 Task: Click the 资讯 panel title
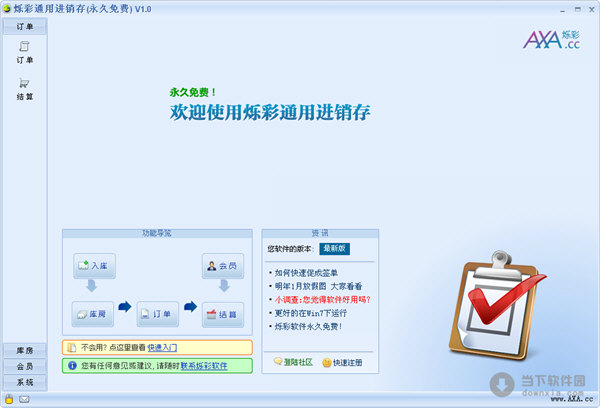(x=320, y=233)
